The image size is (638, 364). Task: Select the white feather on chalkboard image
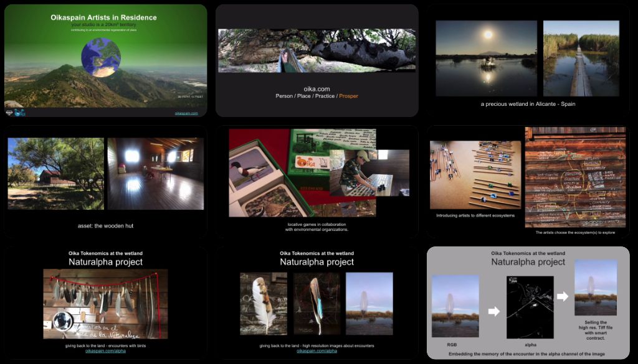(264, 304)
